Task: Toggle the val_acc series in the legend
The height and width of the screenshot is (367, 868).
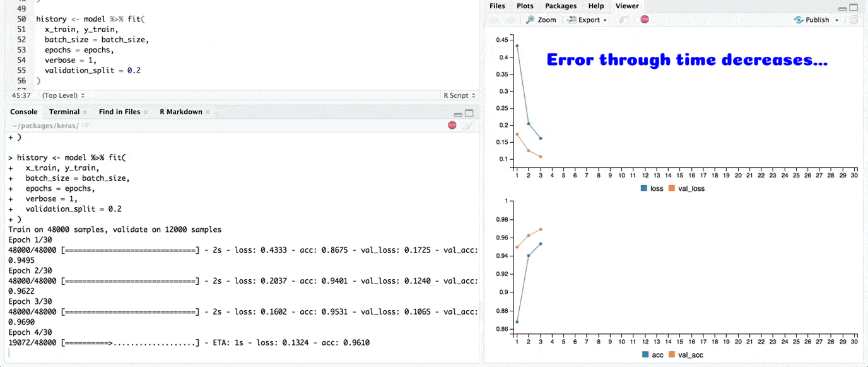Action: pos(686,355)
